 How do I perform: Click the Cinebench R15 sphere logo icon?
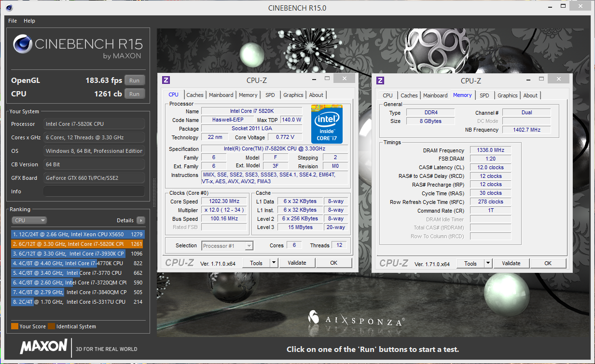click(23, 44)
